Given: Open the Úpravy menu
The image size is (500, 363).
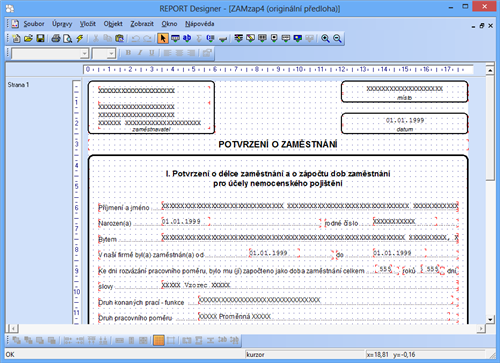Looking at the screenshot, I should [62, 24].
